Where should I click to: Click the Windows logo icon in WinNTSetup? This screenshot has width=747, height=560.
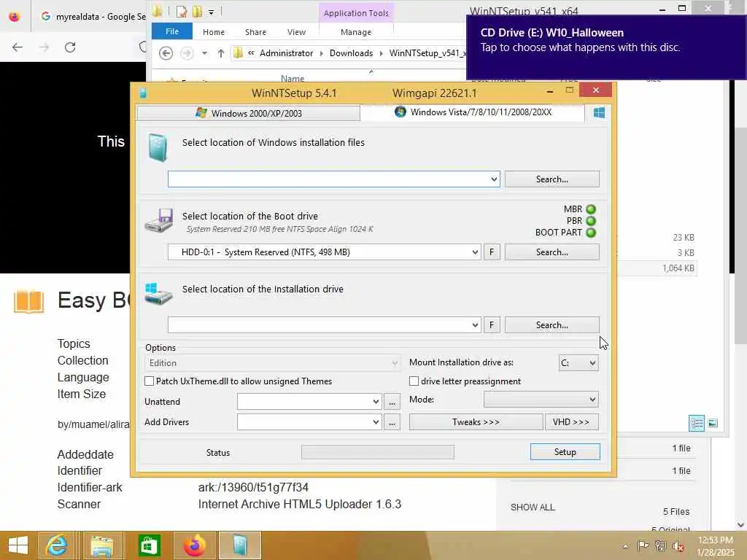[599, 113]
